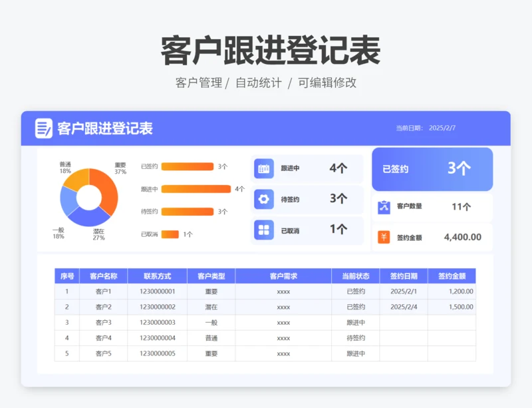Click the 签约日期 column header

coord(404,276)
